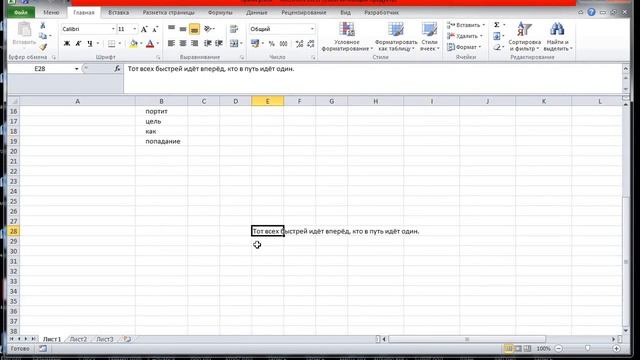Screen dimensions: 640x360
Task: Click the Fill down icon
Action: [x=497, y=36]
